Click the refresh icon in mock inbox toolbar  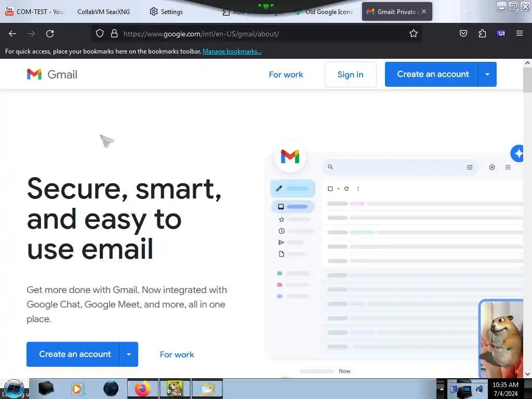pos(347,189)
